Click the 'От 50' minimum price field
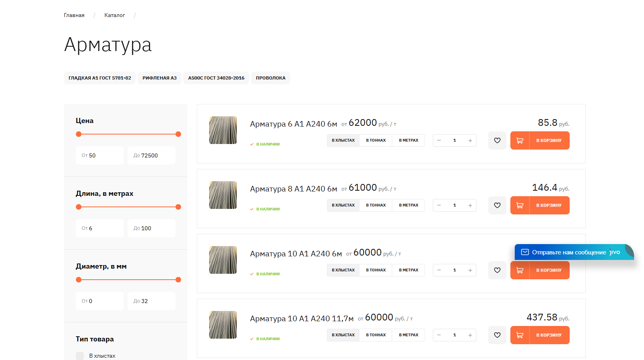The height and width of the screenshot is (360, 644). [x=100, y=155]
